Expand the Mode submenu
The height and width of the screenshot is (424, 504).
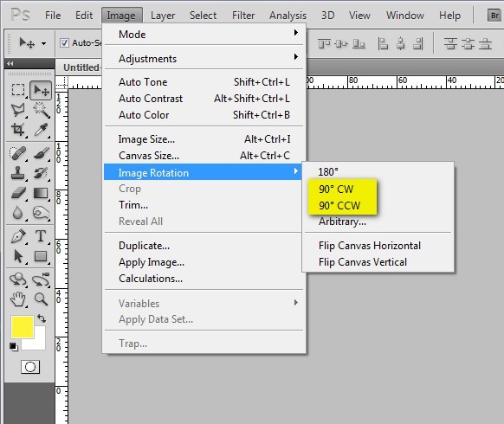pos(204,34)
